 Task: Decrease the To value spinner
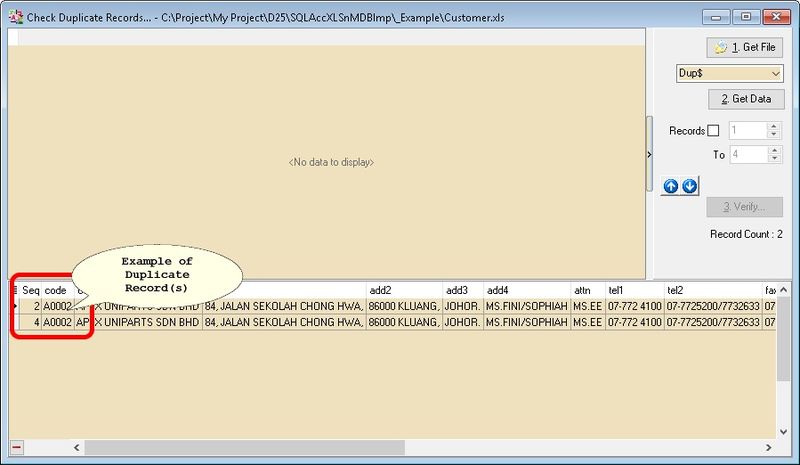tap(772, 159)
